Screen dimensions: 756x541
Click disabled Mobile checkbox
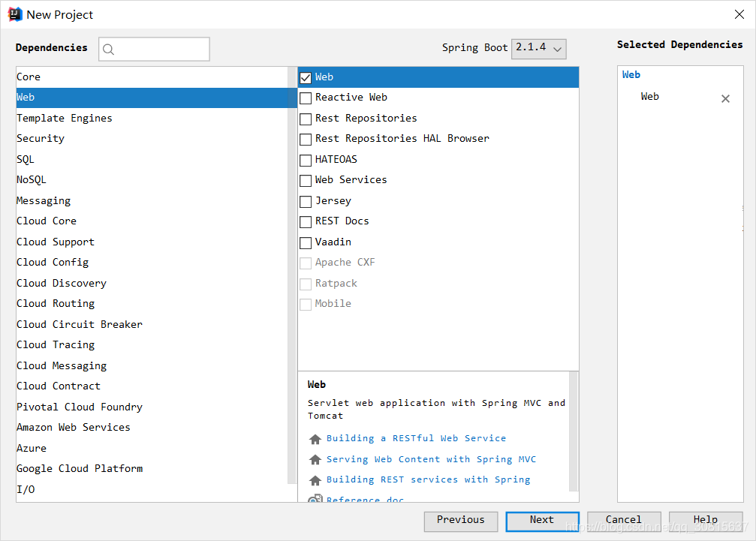click(306, 305)
